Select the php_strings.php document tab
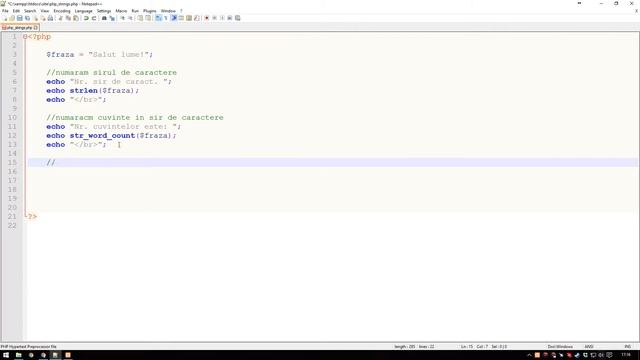 pos(19,27)
